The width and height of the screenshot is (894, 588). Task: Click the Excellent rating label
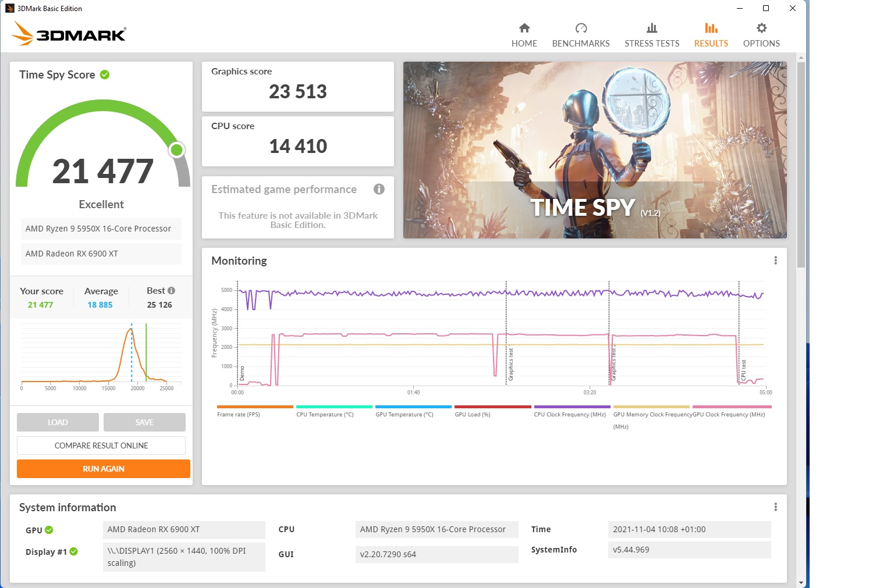101,204
